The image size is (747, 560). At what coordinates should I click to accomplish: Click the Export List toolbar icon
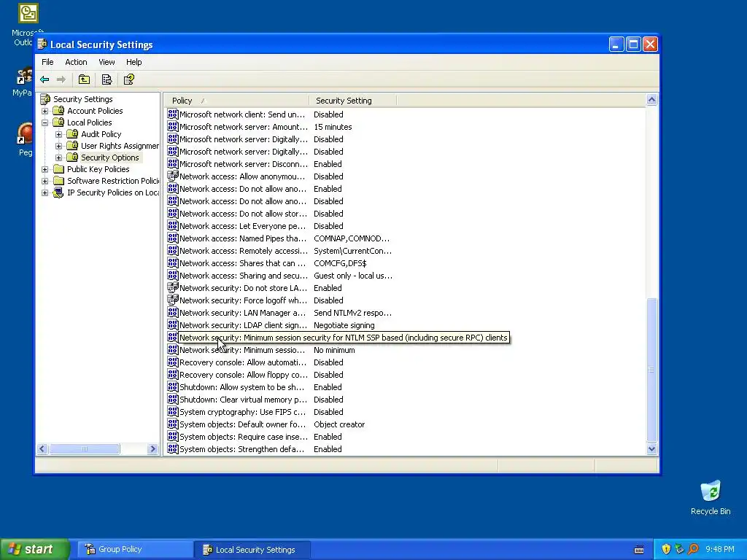[x=107, y=79]
